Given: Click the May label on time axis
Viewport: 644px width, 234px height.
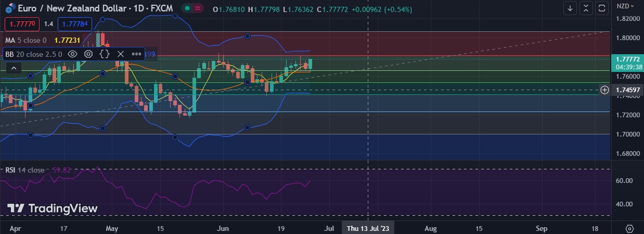Looking at the screenshot, I should click(x=112, y=228).
